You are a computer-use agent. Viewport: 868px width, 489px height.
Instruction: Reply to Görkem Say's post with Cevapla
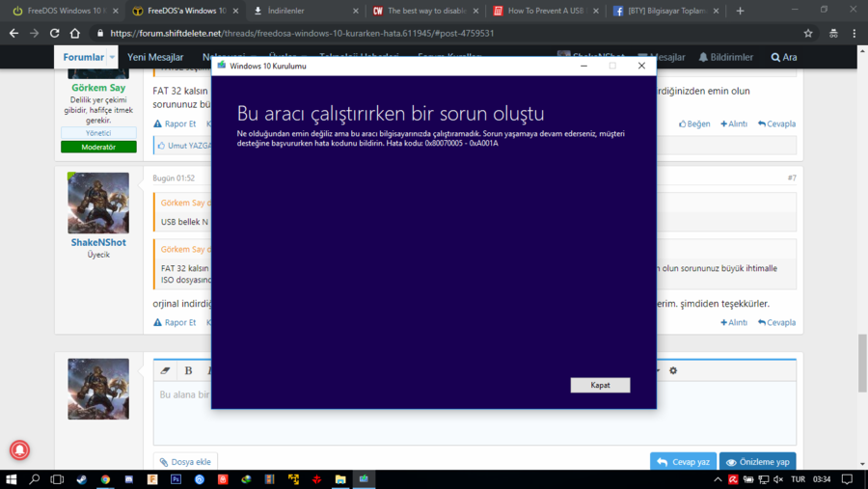click(x=776, y=123)
